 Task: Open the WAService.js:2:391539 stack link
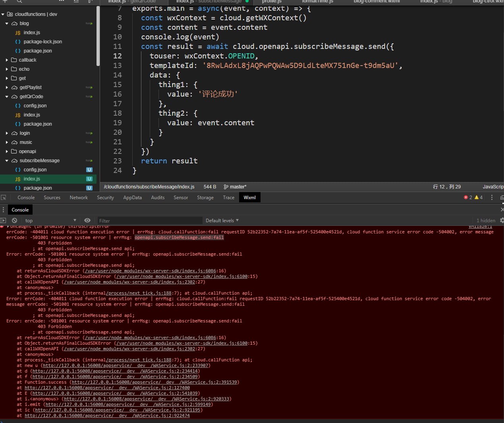[x=154, y=382]
